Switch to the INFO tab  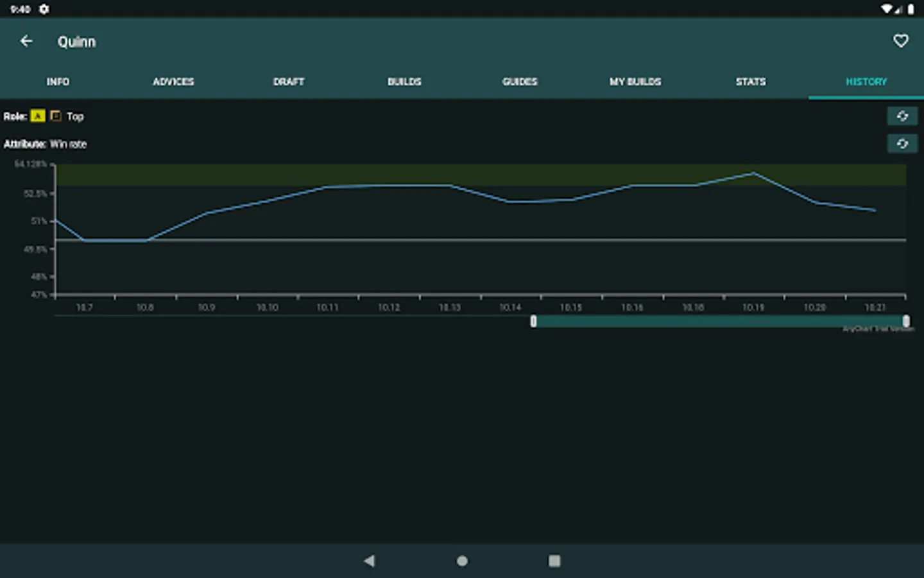tap(58, 82)
